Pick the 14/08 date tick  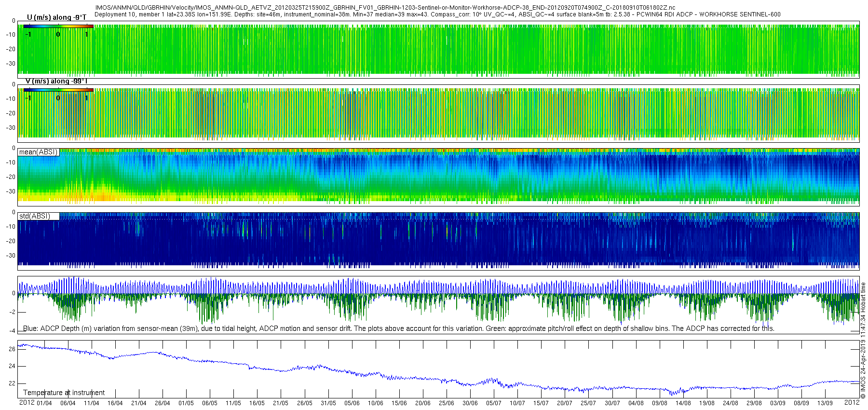coord(683,403)
